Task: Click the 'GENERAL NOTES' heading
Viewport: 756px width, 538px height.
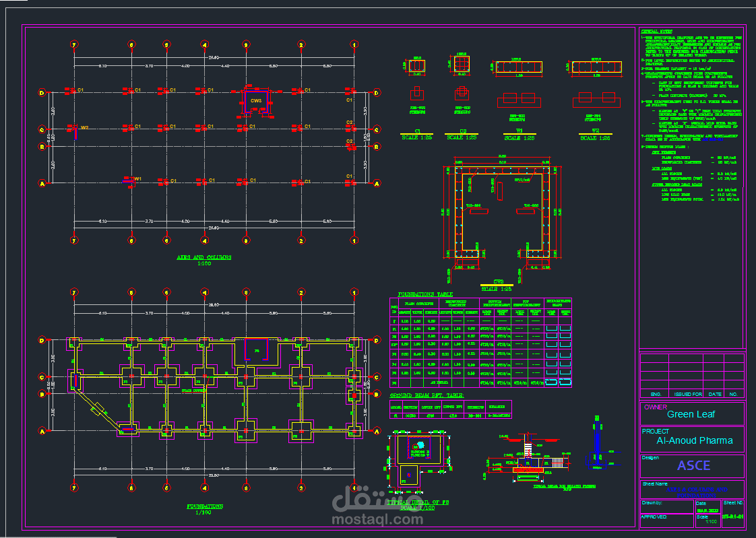Action: 658,31
